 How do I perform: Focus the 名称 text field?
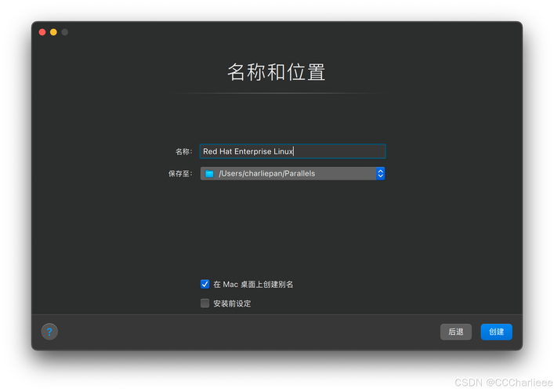point(292,151)
